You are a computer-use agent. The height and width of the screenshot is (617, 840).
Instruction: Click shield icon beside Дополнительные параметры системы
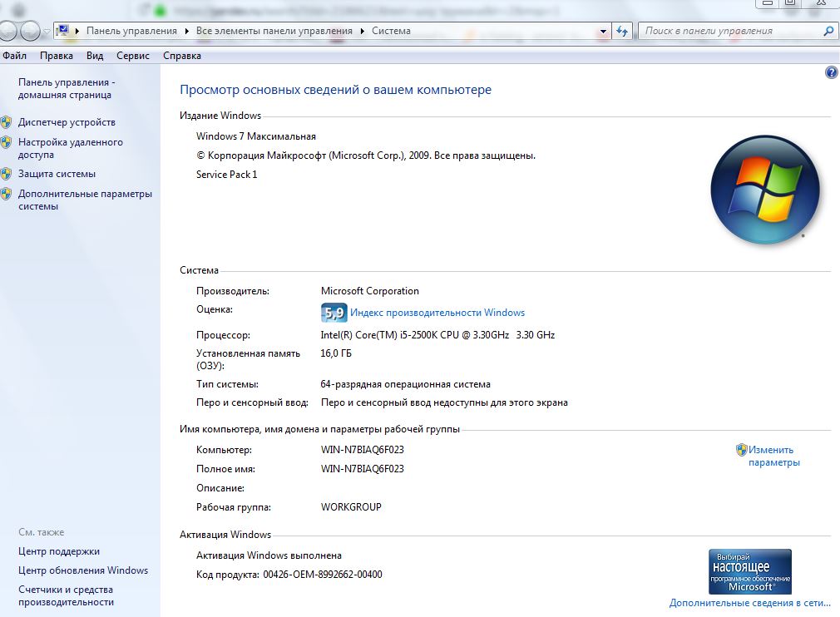[6, 194]
